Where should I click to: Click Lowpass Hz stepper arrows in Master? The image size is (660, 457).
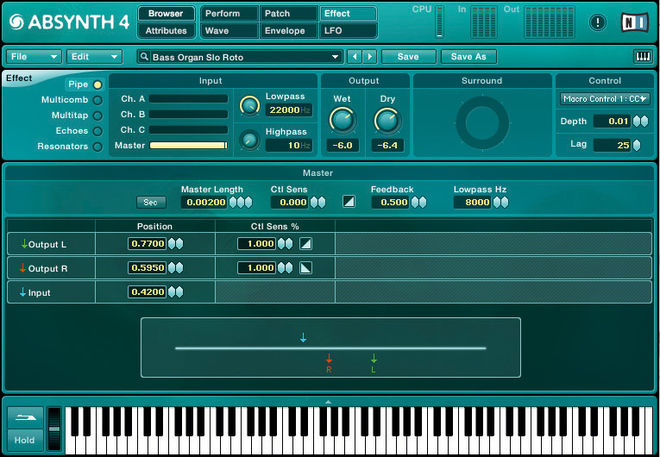[500, 202]
